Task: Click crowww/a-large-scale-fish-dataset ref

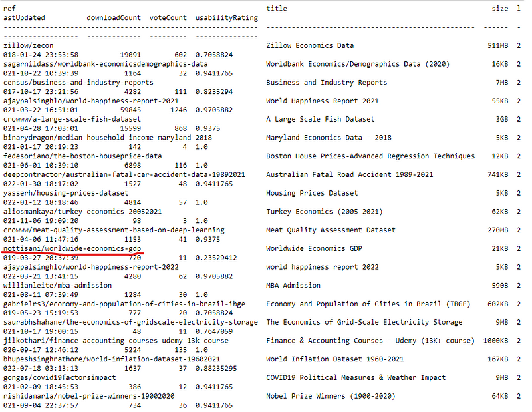Action: pos(72,119)
